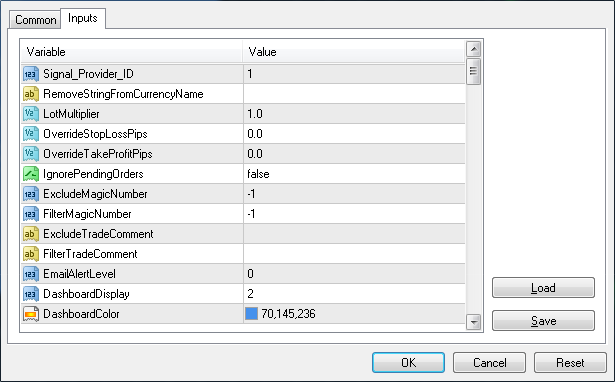
Task: Select the FilterMagicNumber variable name
Action: coord(87,214)
